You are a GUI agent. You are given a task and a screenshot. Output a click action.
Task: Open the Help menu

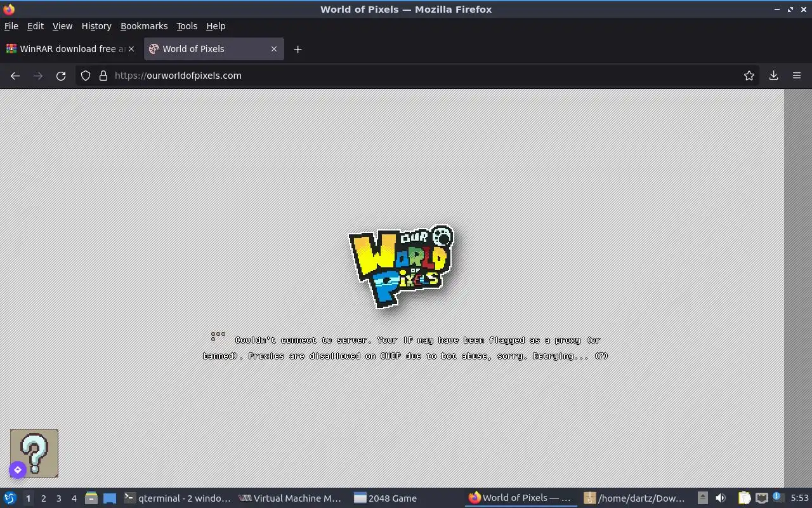[216, 26]
